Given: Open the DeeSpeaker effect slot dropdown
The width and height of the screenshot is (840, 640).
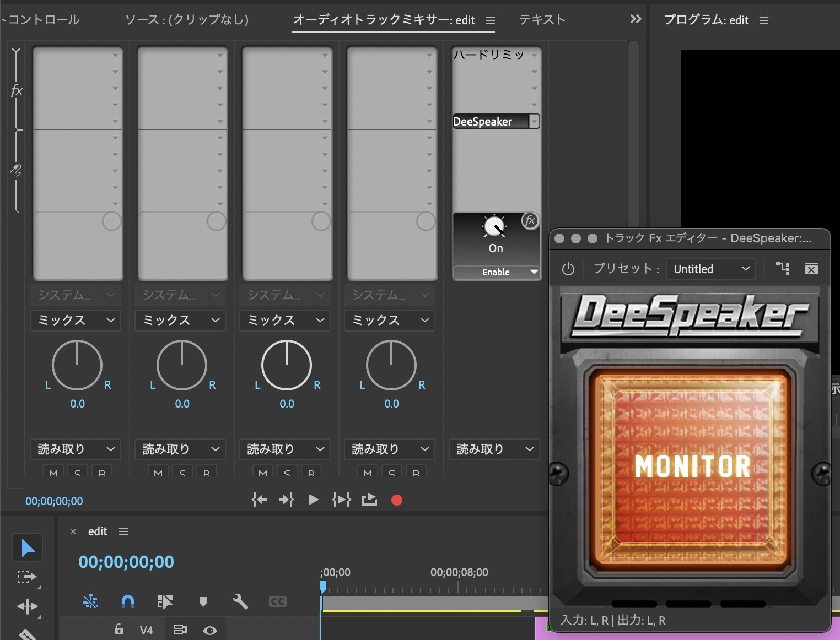Looking at the screenshot, I should pyautogui.click(x=534, y=121).
